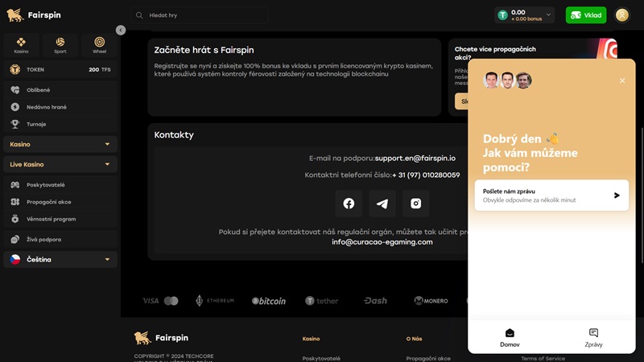Click the Mastercard payment logo

171,301
